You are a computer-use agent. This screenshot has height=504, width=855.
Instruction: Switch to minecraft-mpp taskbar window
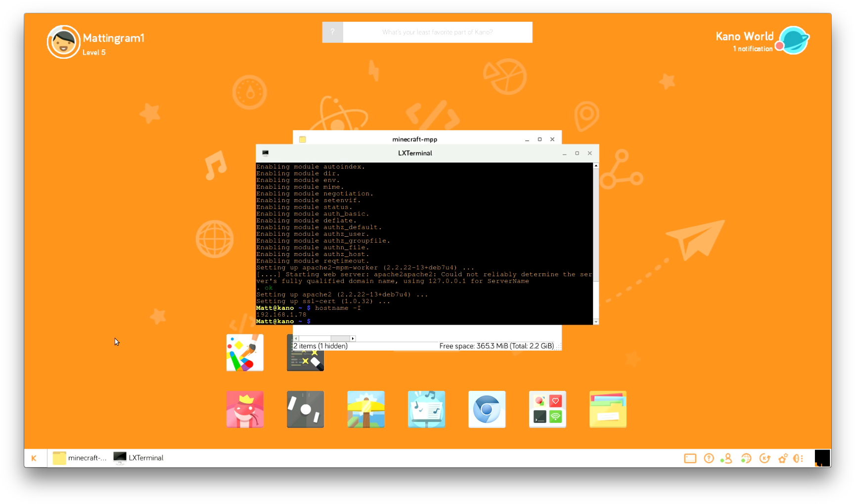tap(80, 458)
